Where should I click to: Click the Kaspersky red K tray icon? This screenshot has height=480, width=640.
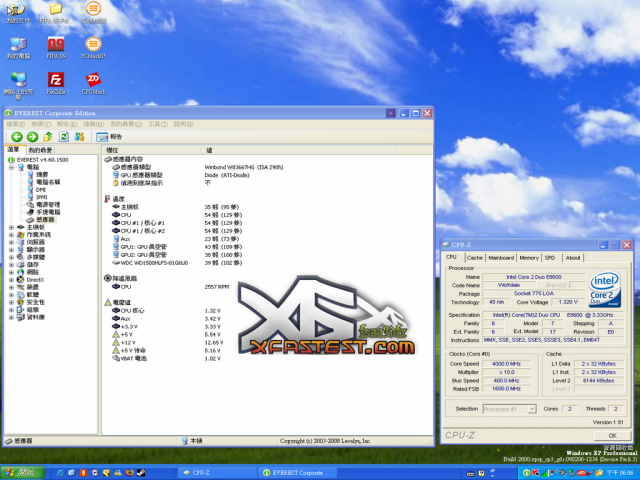536,473
